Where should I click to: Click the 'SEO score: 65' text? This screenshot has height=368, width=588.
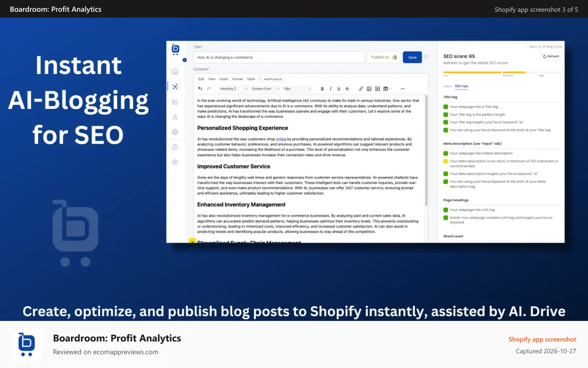click(x=459, y=56)
